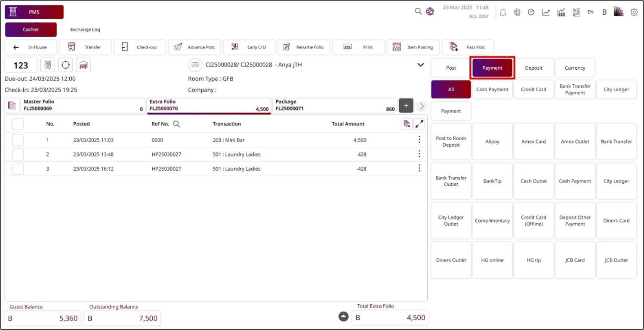Screen dimensions: 644x330
Task: Select Alipay payment method
Action: click(x=492, y=142)
